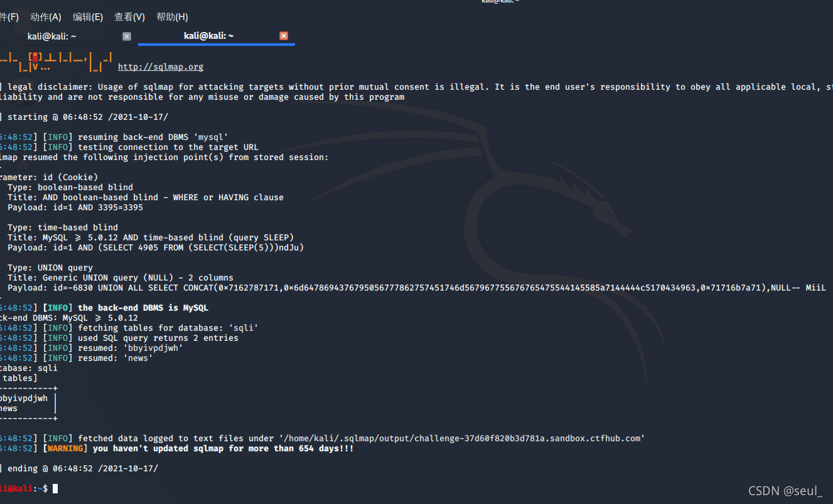Click the legal disclaimer line
Viewport: 833px width, 504px height.
click(x=416, y=87)
